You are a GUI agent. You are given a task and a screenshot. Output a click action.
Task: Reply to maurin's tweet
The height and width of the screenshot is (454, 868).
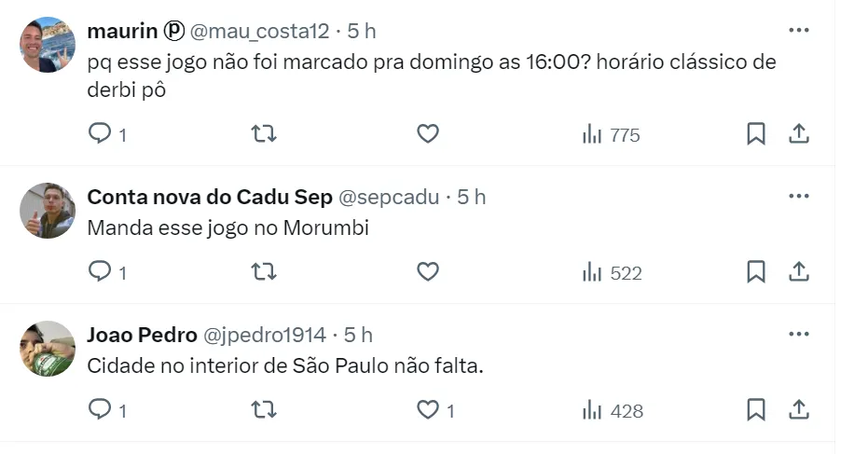100,134
